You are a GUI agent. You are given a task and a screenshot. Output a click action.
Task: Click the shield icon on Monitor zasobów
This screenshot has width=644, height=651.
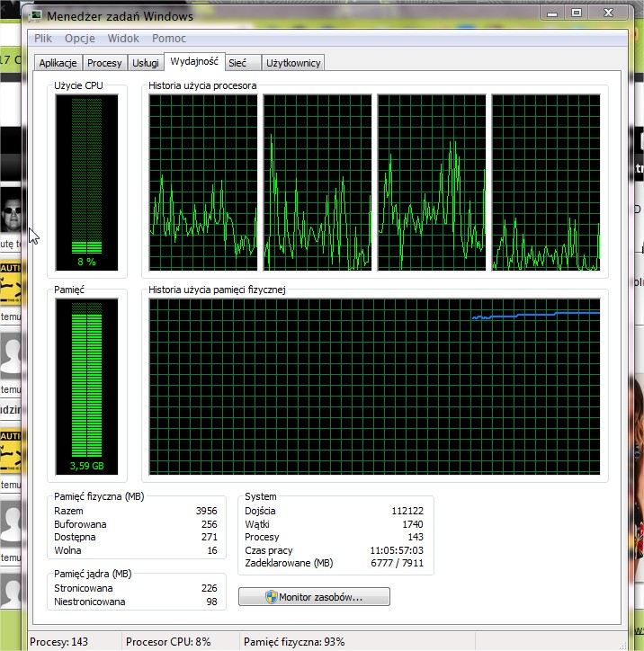[x=271, y=597]
